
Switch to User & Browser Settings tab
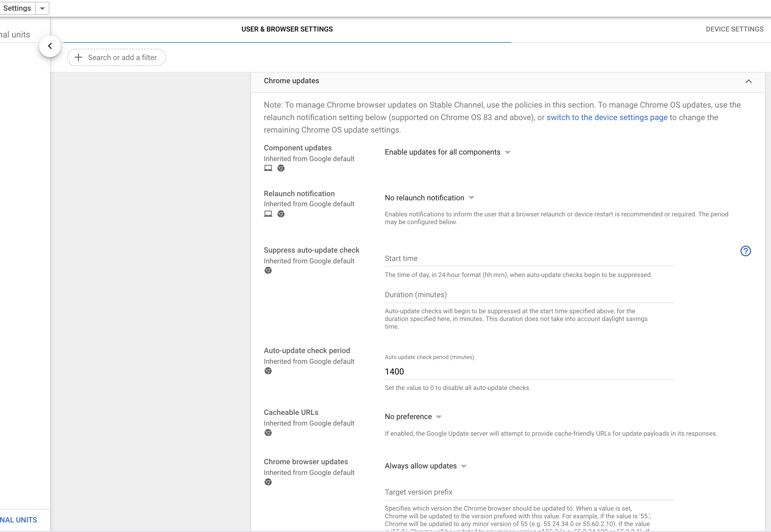pos(287,29)
